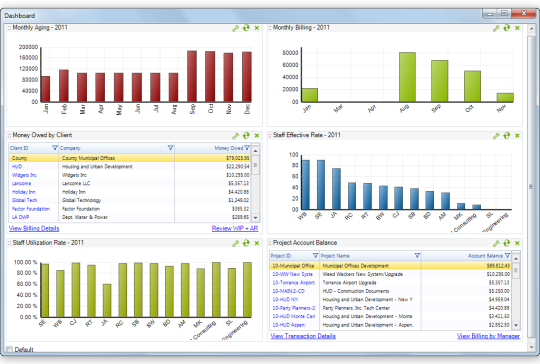Viewport: 540px width, 364px height.
Task: Click the Client ID column header
Action: pyautogui.click(x=34, y=148)
